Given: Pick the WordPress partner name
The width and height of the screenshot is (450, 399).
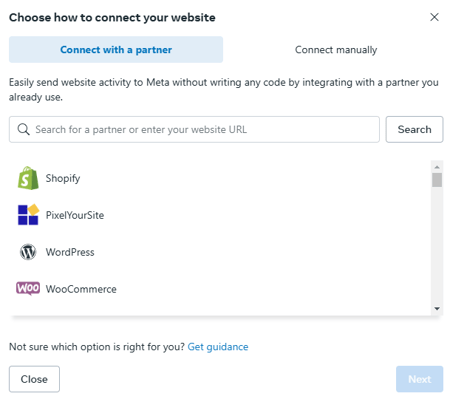Looking at the screenshot, I should pyautogui.click(x=70, y=252).
